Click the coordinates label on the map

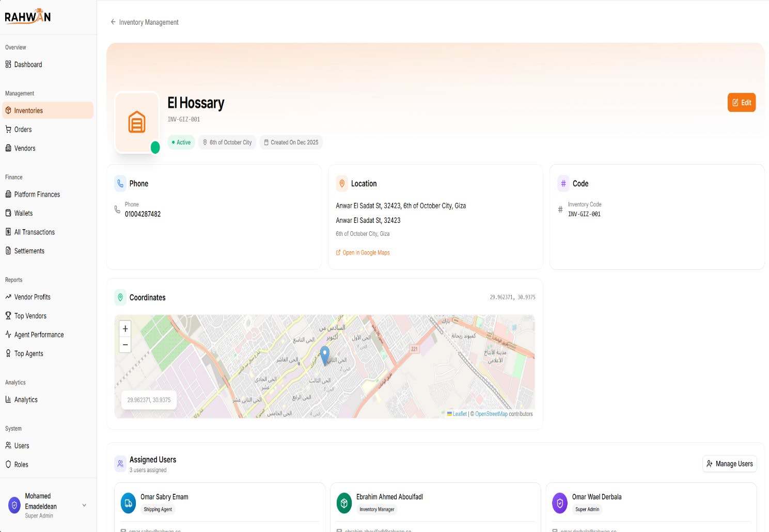[x=149, y=400]
